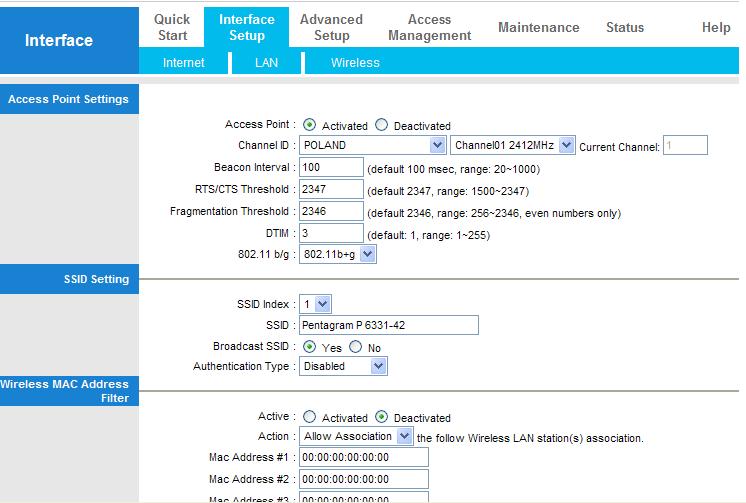Image resolution: width=746 pixels, height=503 pixels.
Task: Click the 'SSID Setting' section header
Action: click(x=69, y=279)
